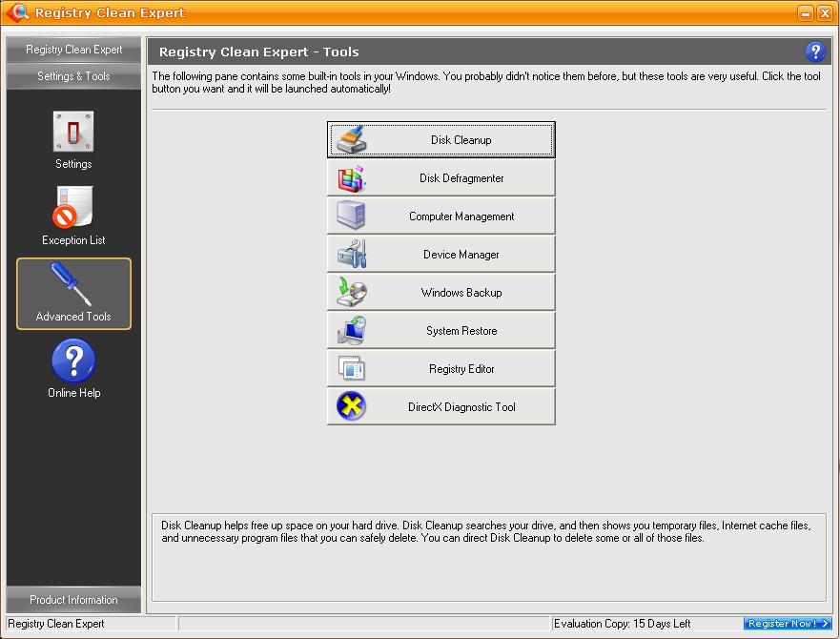Image resolution: width=840 pixels, height=639 pixels.
Task: Click the Computer Management server icon
Action: click(351, 216)
